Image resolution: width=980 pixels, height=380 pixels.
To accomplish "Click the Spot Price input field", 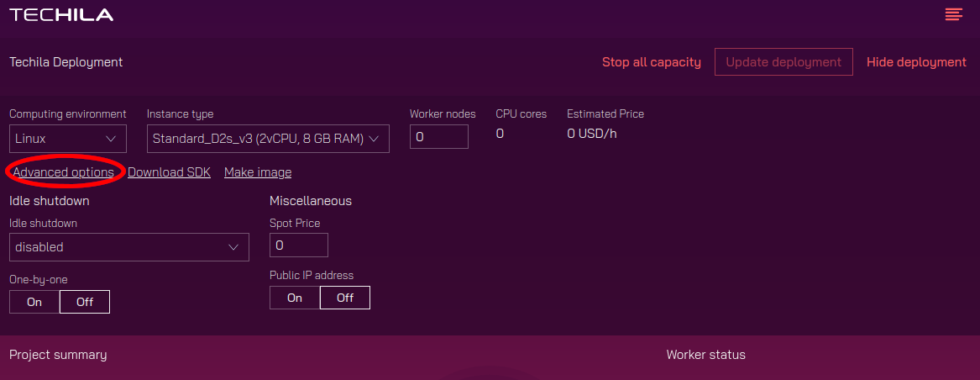I will tap(298, 245).
